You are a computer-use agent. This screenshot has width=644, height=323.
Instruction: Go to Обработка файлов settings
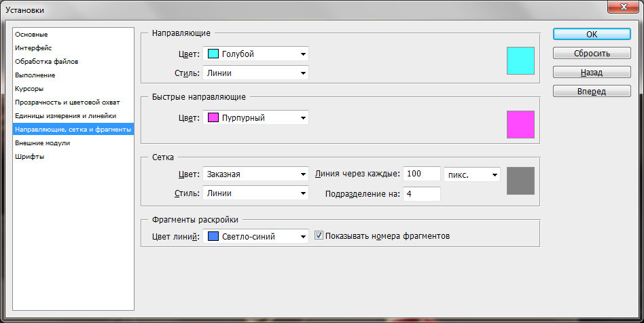[x=73, y=62]
